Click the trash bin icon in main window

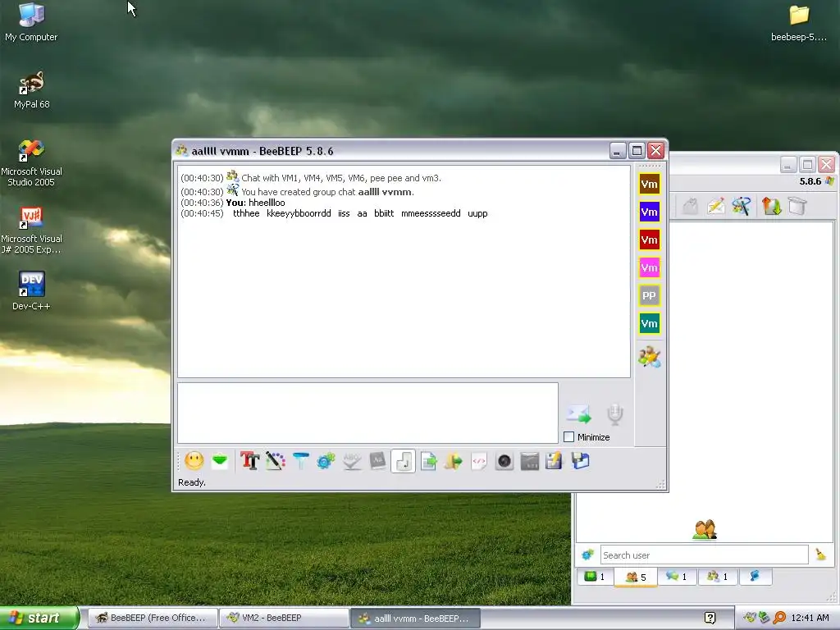click(797, 206)
